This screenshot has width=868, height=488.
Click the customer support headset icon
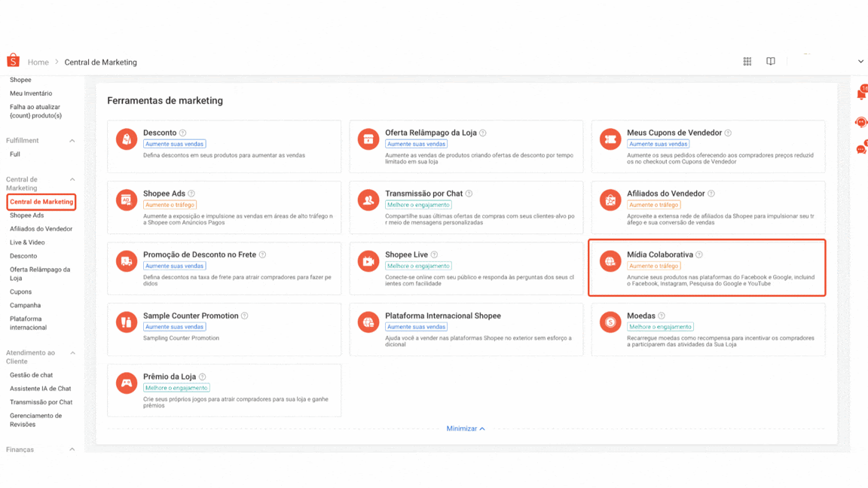pyautogui.click(x=861, y=122)
